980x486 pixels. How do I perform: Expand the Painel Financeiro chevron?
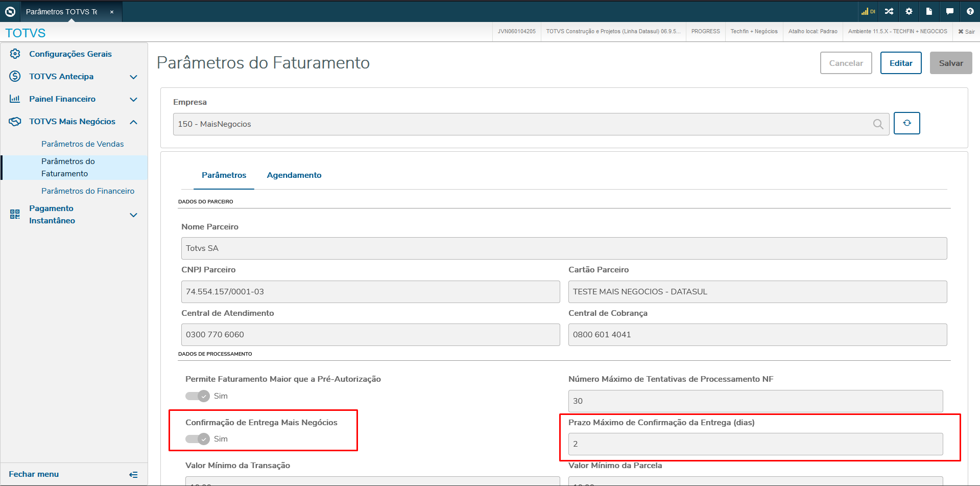134,99
